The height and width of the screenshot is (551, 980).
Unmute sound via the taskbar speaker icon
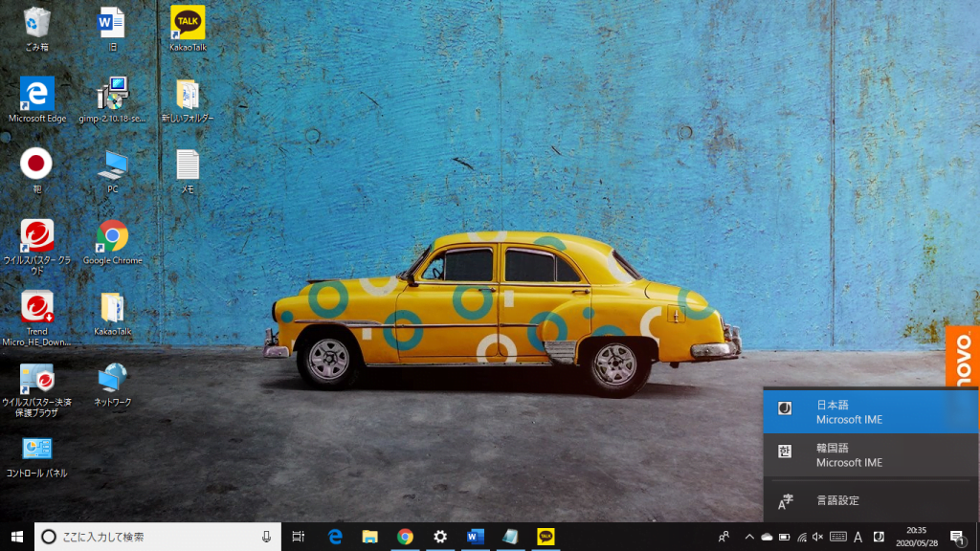coord(817,537)
